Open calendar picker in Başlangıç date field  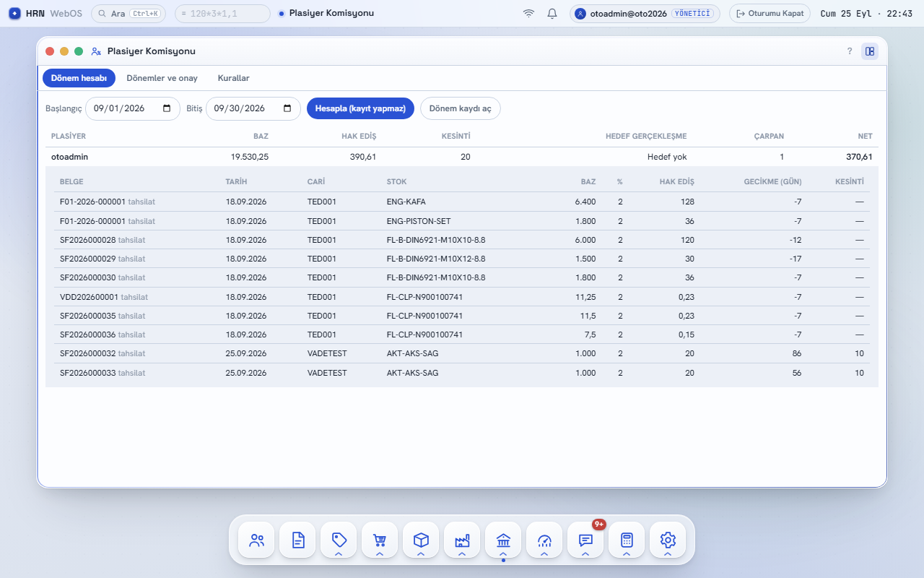point(167,108)
